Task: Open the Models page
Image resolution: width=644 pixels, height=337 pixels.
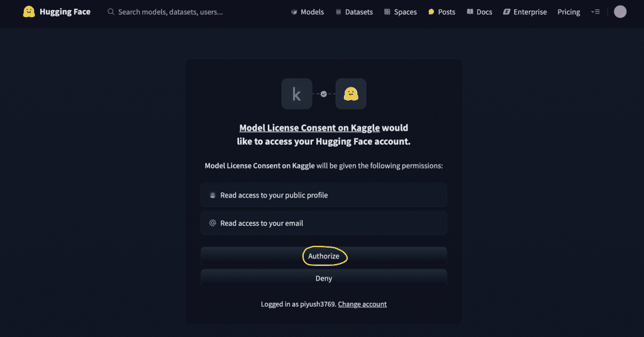Action: 308,12
